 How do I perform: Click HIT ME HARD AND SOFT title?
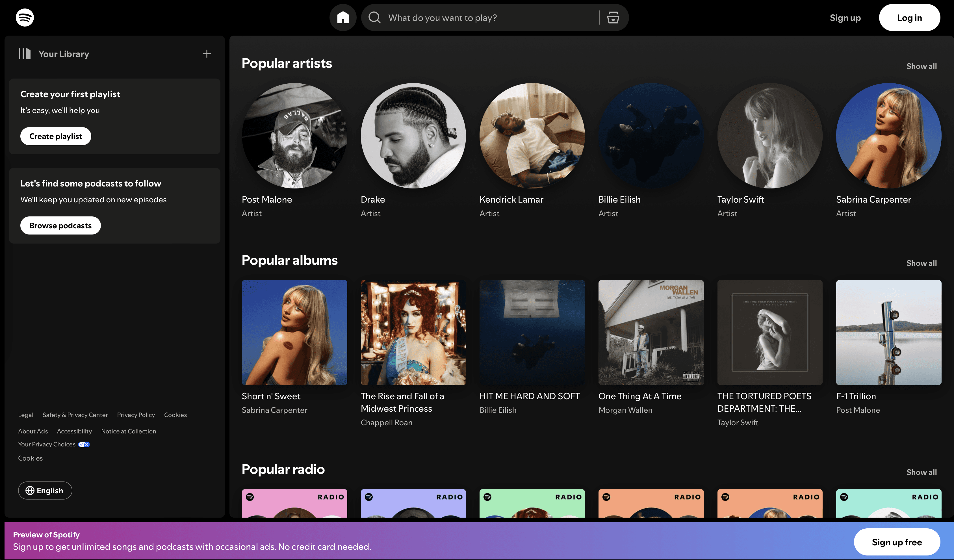coord(530,396)
